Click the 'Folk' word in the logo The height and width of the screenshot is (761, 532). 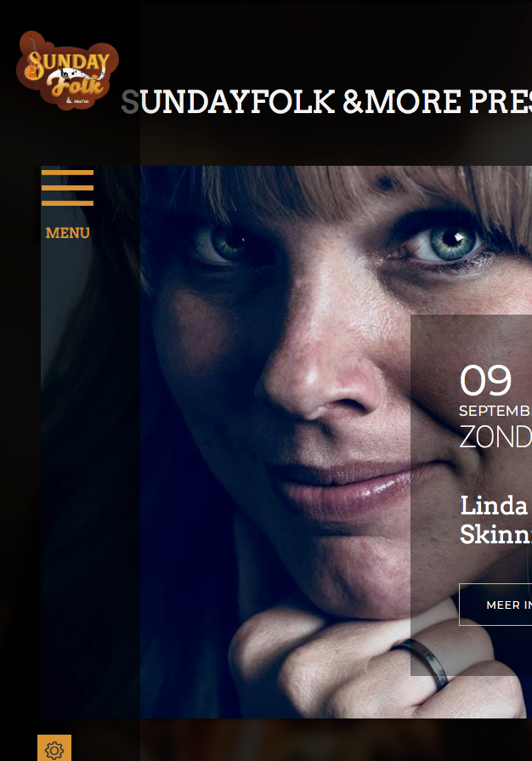coord(76,85)
